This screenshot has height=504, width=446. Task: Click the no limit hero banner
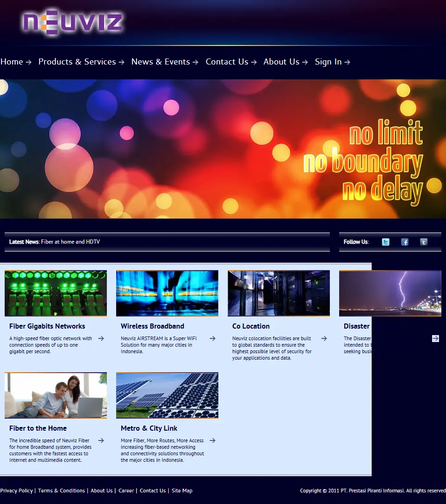tap(223, 149)
